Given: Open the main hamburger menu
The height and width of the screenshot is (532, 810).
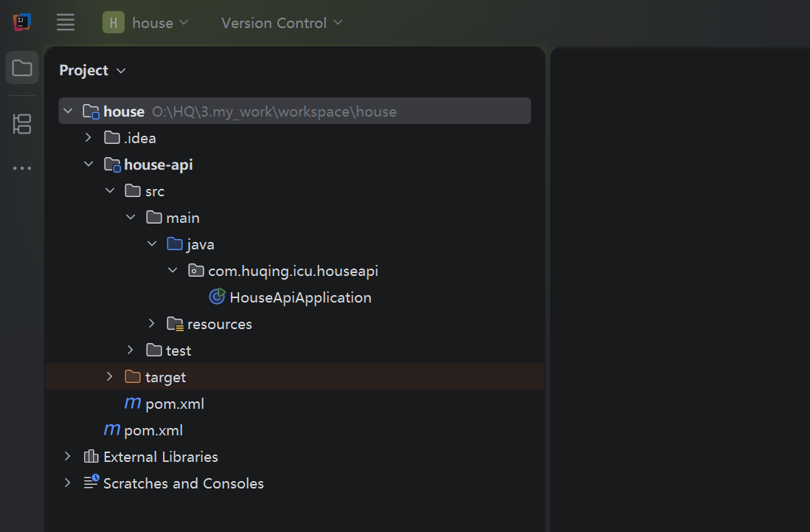Looking at the screenshot, I should point(66,23).
